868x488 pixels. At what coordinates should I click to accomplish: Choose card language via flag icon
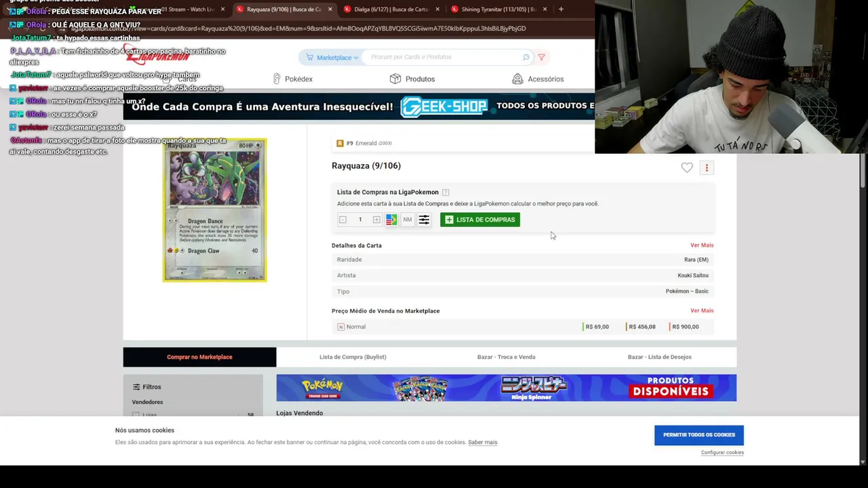coord(391,220)
